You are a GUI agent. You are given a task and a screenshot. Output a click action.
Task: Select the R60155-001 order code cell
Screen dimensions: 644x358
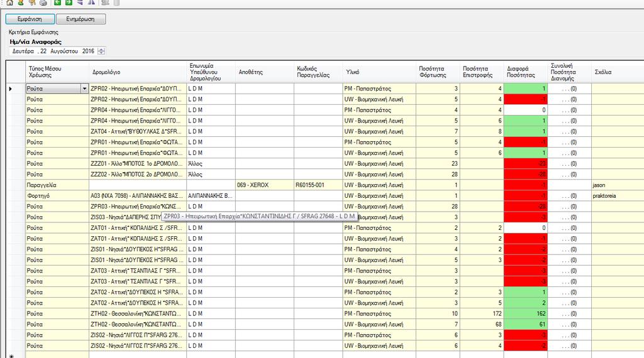point(318,185)
